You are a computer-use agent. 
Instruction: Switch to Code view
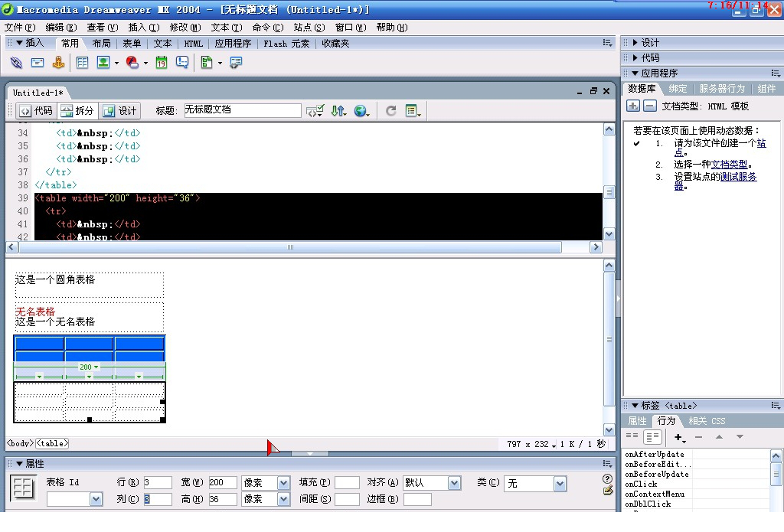coord(37,111)
